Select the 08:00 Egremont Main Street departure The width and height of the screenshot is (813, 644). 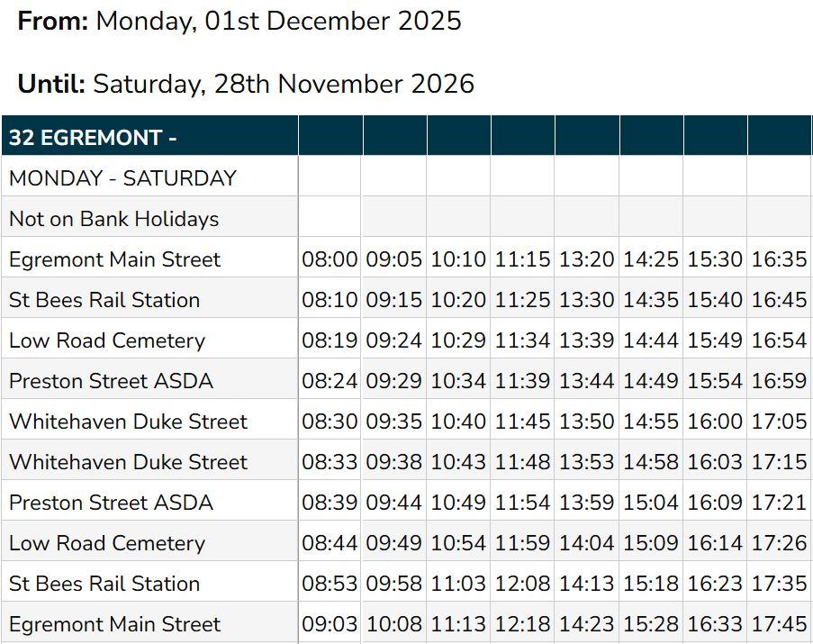click(x=330, y=259)
